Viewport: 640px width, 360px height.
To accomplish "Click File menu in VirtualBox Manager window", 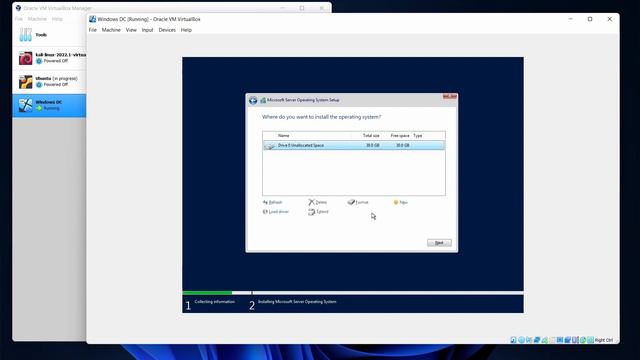I will point(18,19).
